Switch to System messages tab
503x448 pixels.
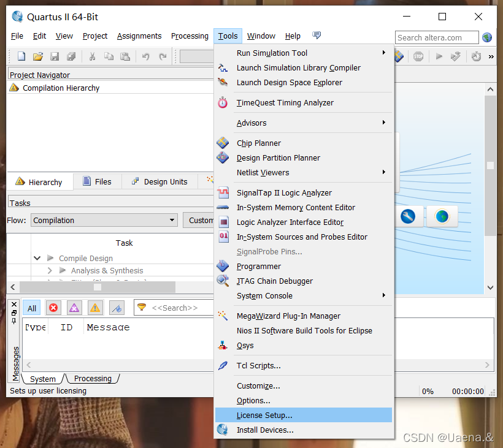pos(43,379)
